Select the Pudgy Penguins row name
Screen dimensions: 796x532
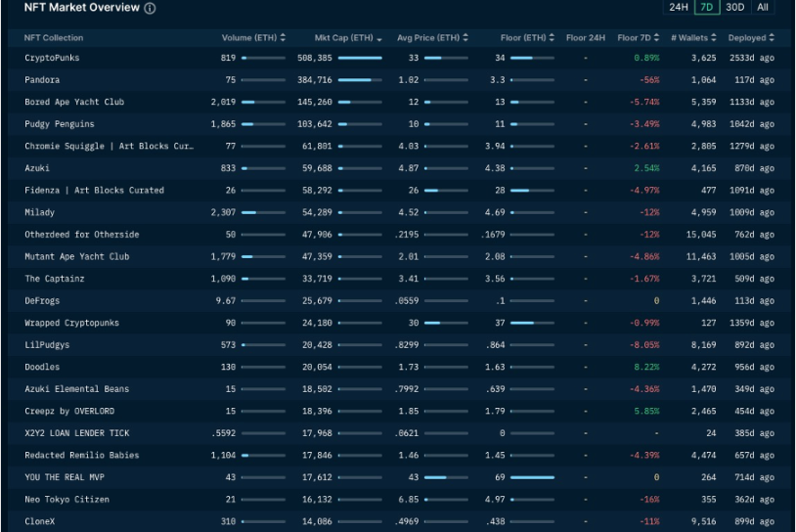[60, 124]
